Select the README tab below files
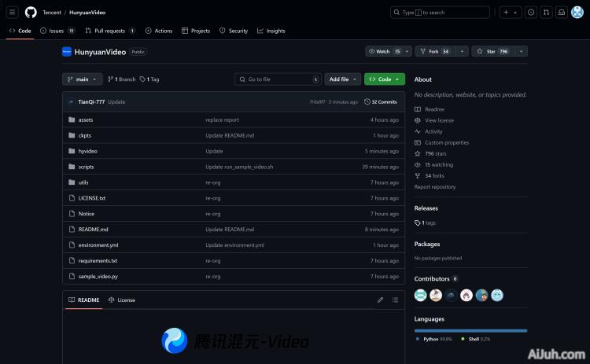Screen dimensions: 590x364 (84, 300)
